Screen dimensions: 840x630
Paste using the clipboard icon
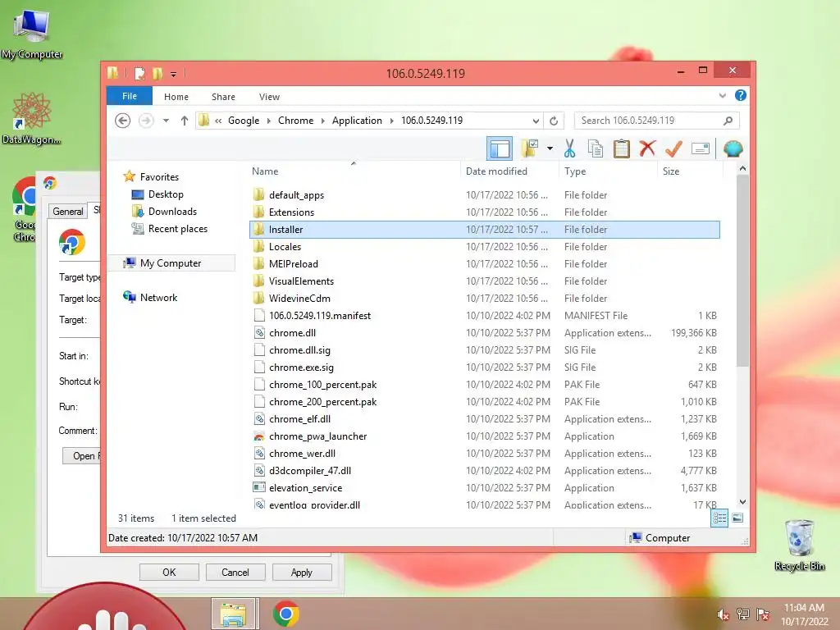pyautogui.click(x=622, y=148)
